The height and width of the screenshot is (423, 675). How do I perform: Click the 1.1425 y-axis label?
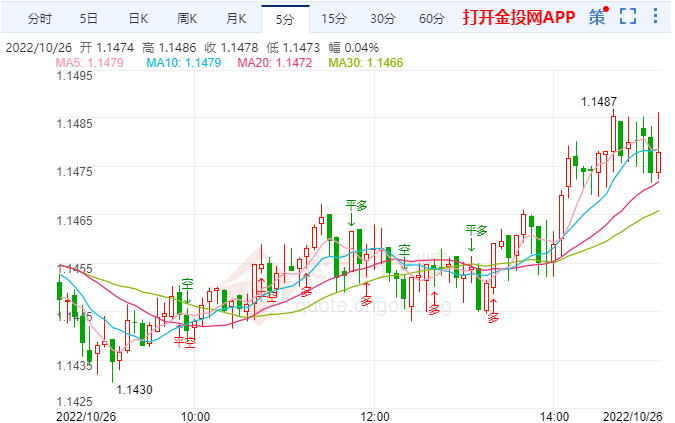click(74, 402)
